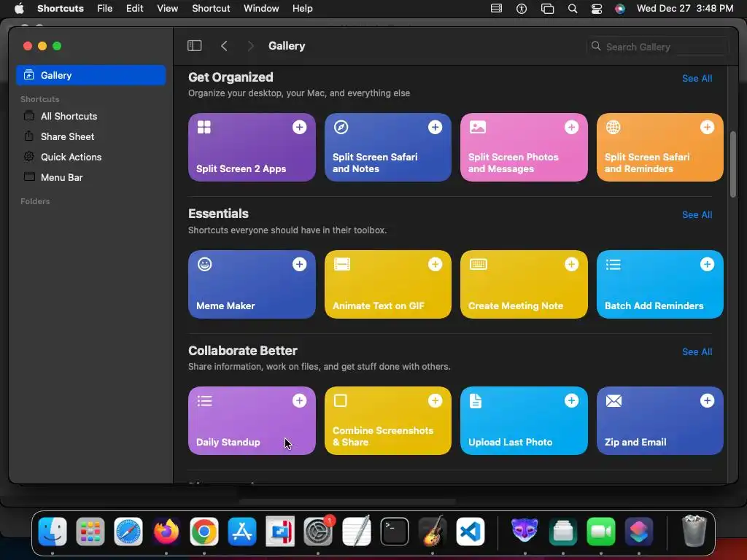This screenshot has width=747, height=560.
Task: Open Firefox from the Dock
Action: (166, 532)
